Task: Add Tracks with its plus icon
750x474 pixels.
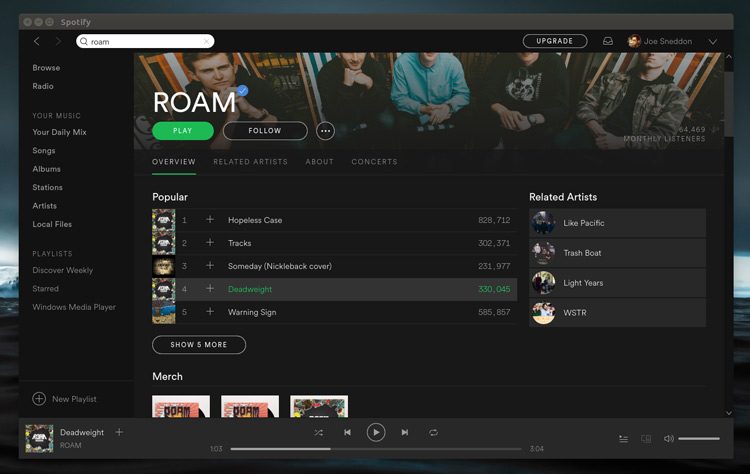Action: (x=210, y=243)
